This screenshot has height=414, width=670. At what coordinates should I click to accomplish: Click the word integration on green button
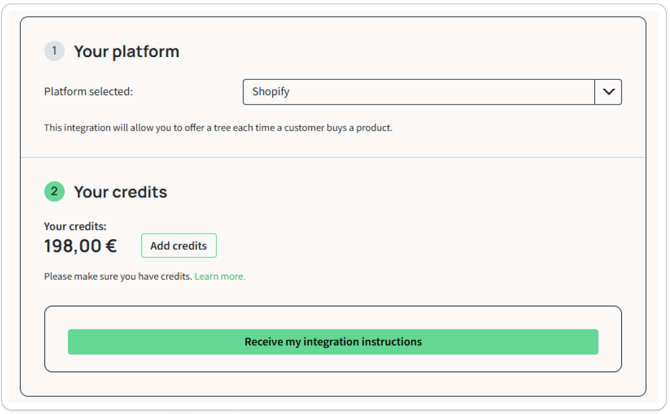[331, 342]
